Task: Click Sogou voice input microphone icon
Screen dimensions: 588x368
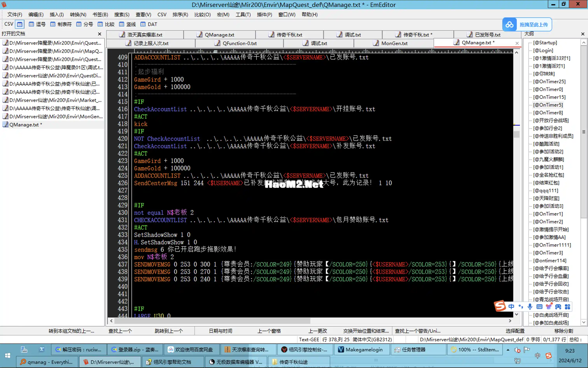Action: (x=530, y=307)
